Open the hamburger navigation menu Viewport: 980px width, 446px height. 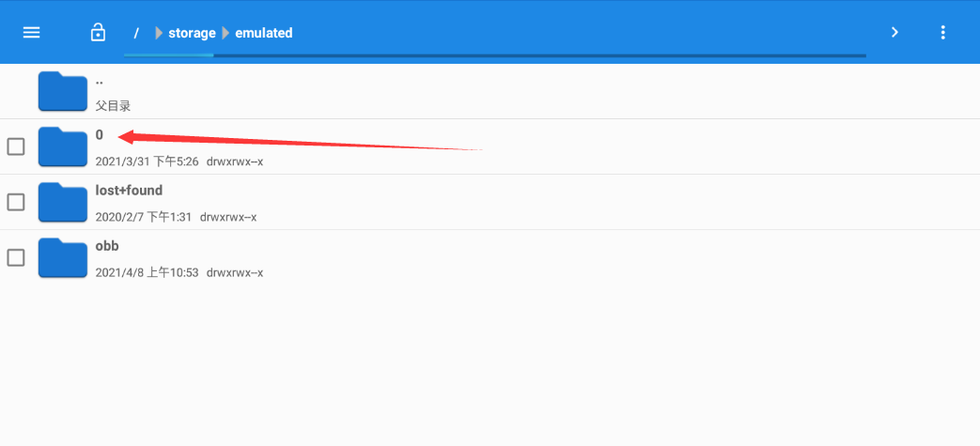click(x=31, y=33)
